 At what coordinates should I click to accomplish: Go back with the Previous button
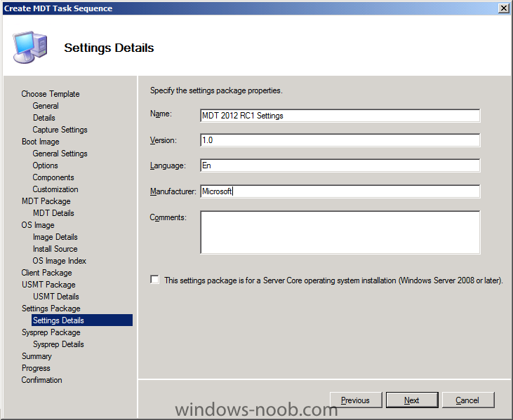356,400
